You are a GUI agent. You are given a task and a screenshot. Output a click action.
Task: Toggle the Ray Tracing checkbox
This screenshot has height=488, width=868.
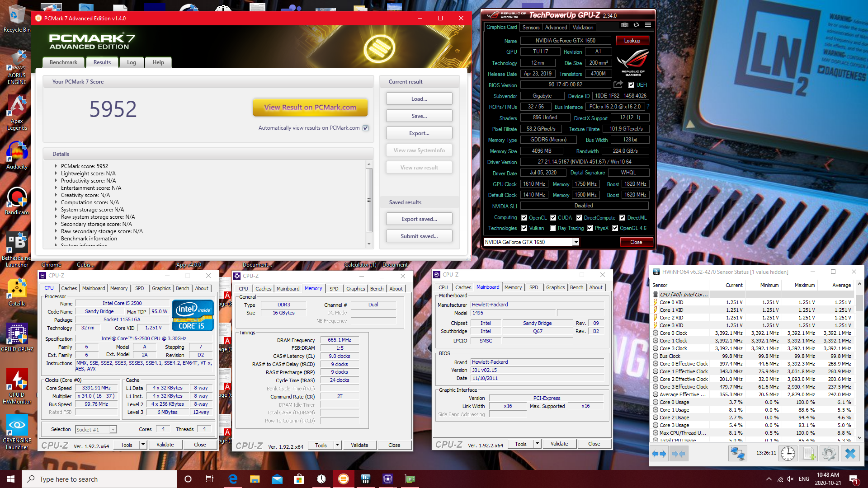tap(552, 228)
